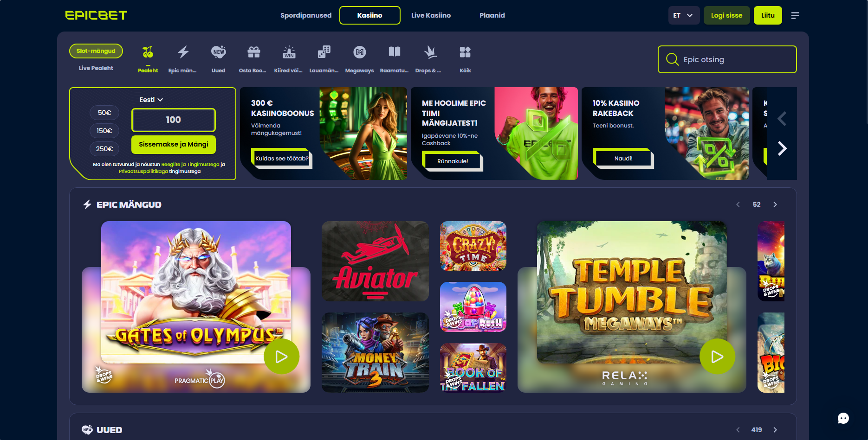Choose the 150€ deposit amount
The width and height of the screenshot is (868, 440).
[x=104, y=131]
